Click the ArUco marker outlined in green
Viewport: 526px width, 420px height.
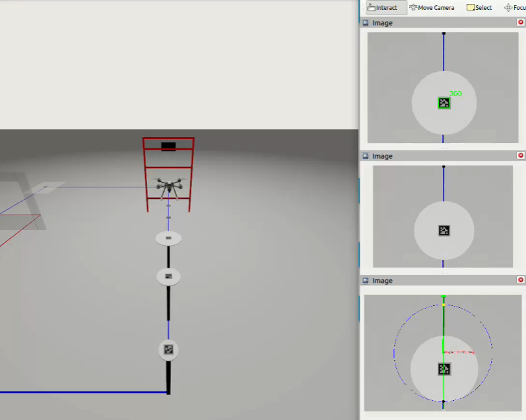click(x=444, y=103)
